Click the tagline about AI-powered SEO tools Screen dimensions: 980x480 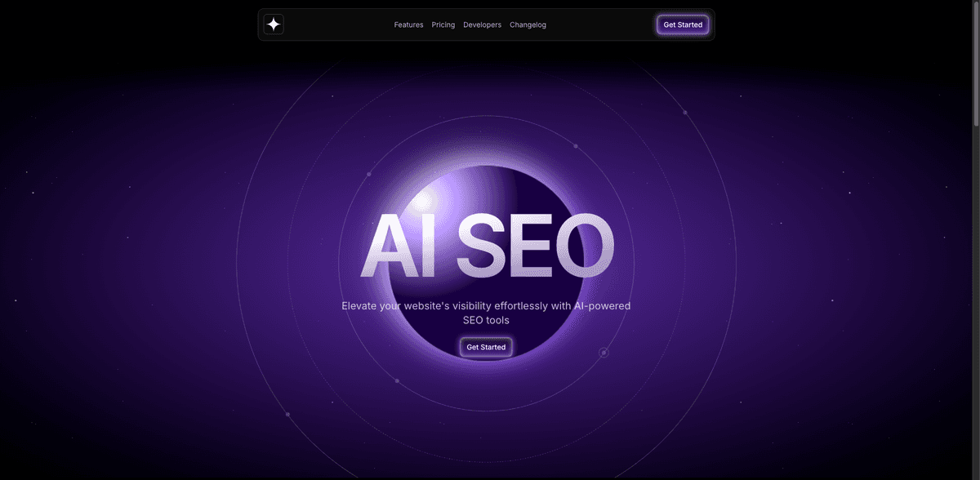(x=486, y=313)
